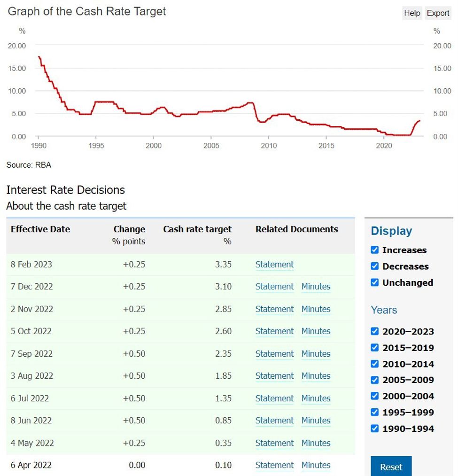Viewport: 458px width, 476px height.
Task: Toggle the Decreases checkbox
Action: 374,266
